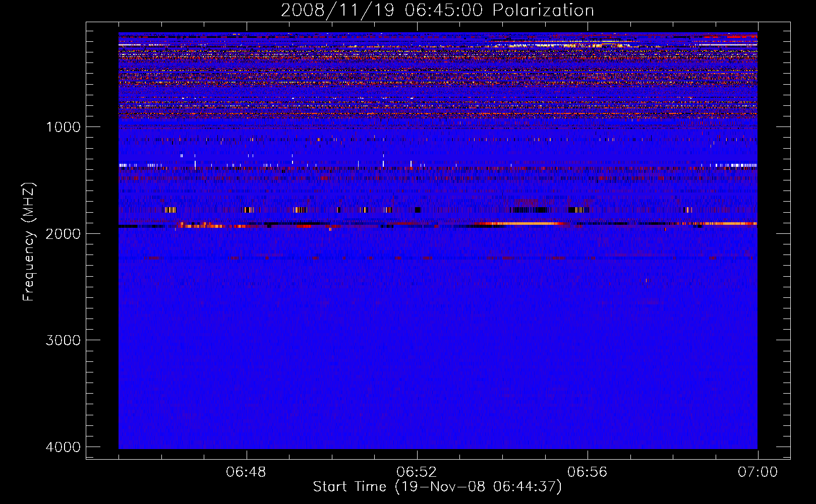Click the "Frequency (MHZ)" axis label
This screenshot has width=816, height=504.
[29, 242]
